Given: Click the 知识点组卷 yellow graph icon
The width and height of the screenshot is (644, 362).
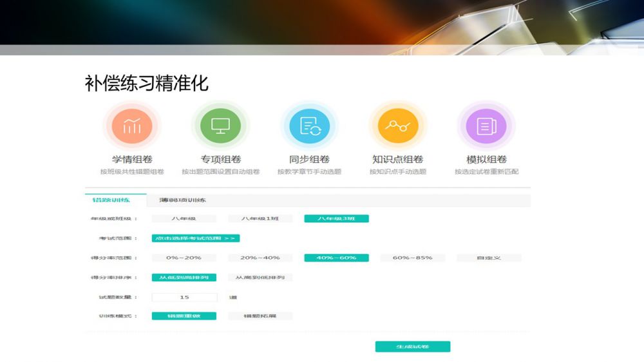Looking at the screenshot, I should [397, 126].
